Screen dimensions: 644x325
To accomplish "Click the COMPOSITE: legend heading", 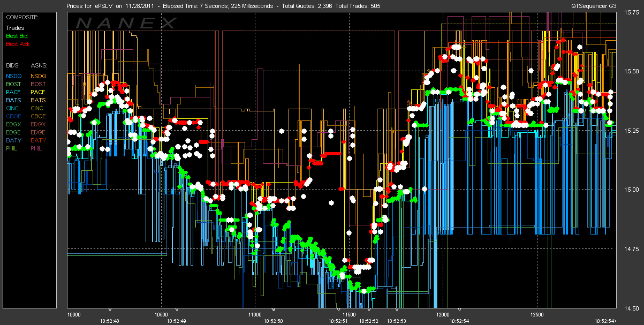I will pos(21,17).
